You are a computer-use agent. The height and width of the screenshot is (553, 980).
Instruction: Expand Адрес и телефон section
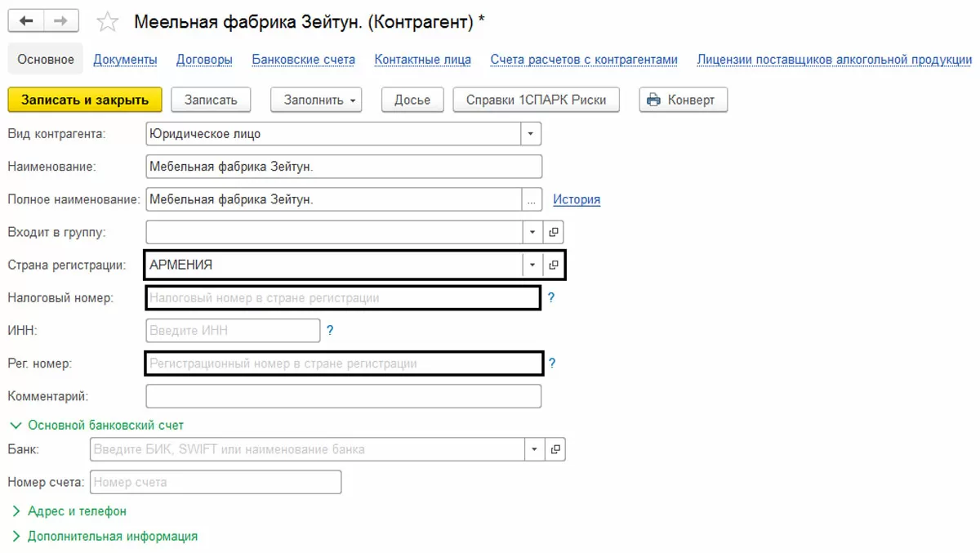click(15, 511)
